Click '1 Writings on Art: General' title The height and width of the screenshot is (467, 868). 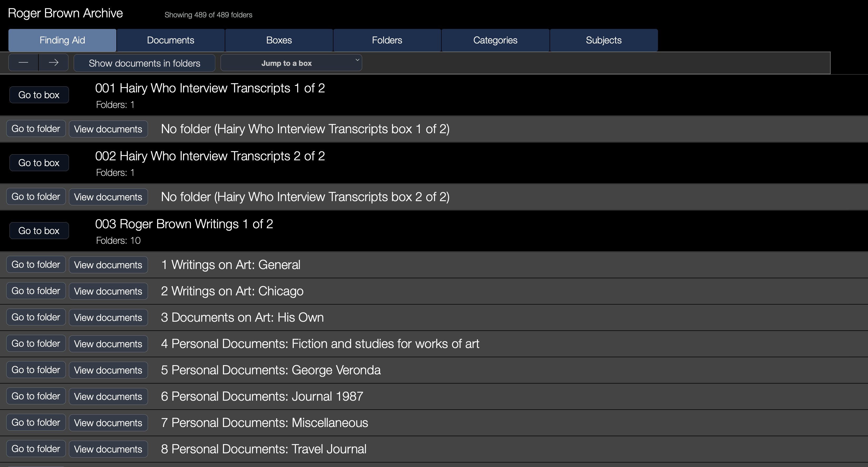point(231,265)
